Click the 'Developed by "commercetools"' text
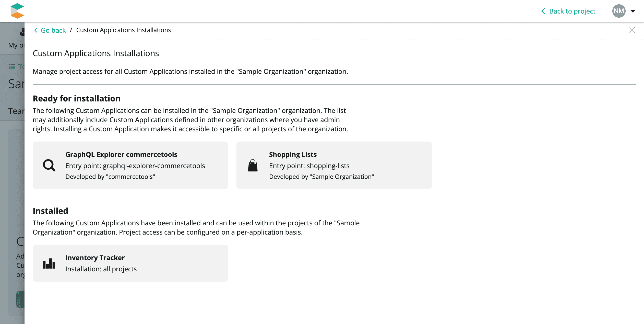 pos(110,177)
